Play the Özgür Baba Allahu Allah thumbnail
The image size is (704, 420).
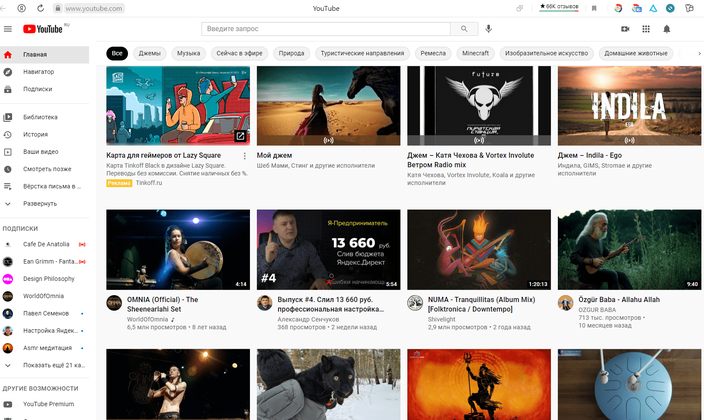[x=629, y=249]
